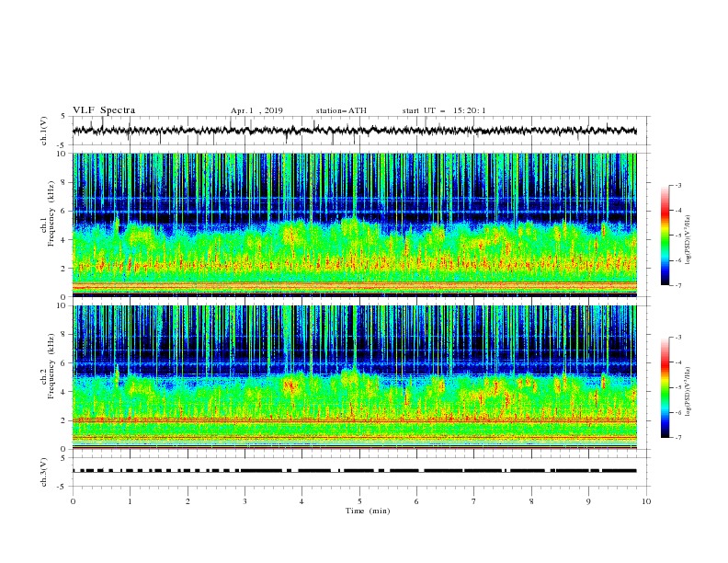Click the "ch.3(V)" axis label
This screenshot has width=728, height=563.
[44, 472]
